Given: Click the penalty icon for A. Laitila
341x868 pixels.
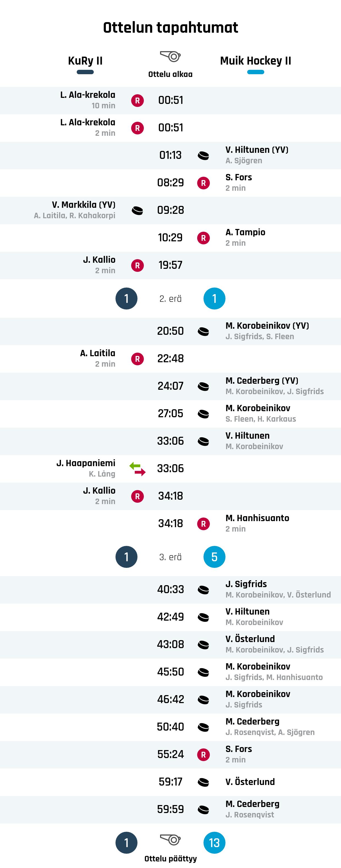Looking at the screenshot, I should point(137,359).
